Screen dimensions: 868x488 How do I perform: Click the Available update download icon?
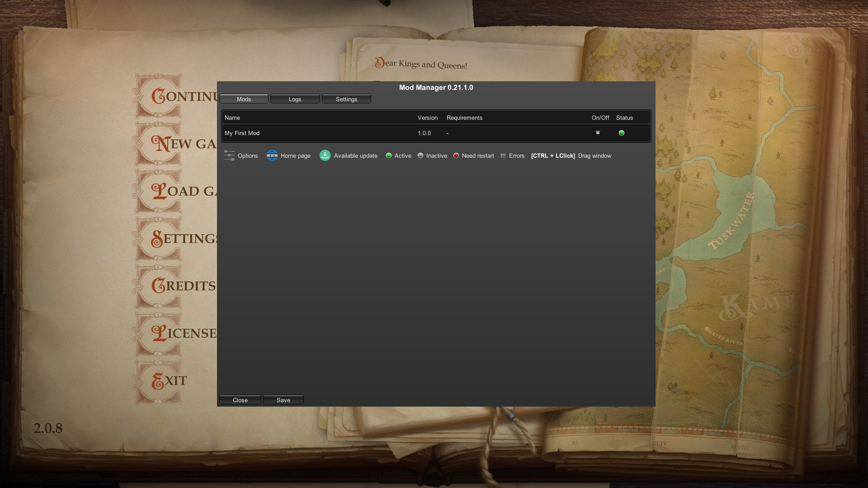(325, 155)
